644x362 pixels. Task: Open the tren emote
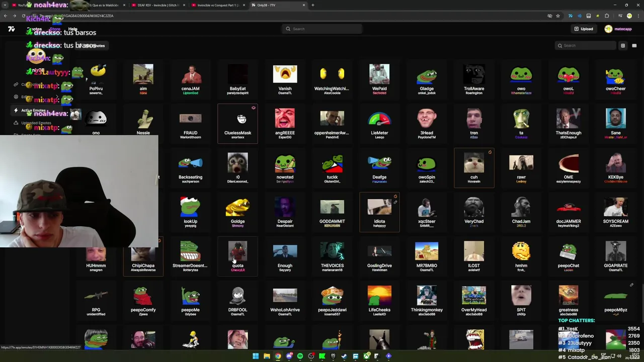pos(474,124)
